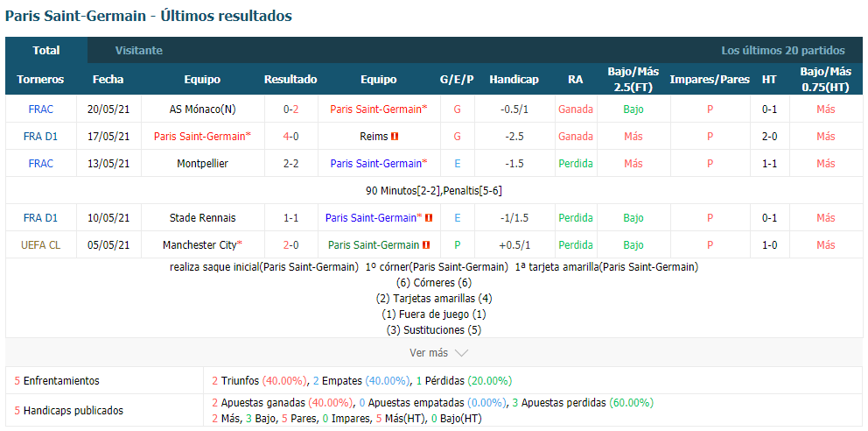Click the red card icon beside Paris Saint-Germain in Manchester City row

(426, 245)
